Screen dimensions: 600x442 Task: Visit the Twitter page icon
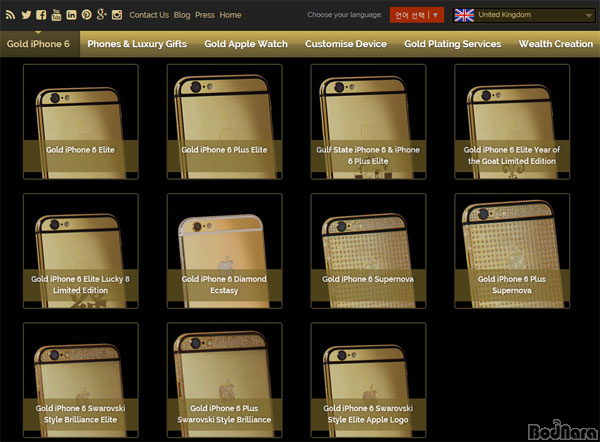[x=26, y=15]
